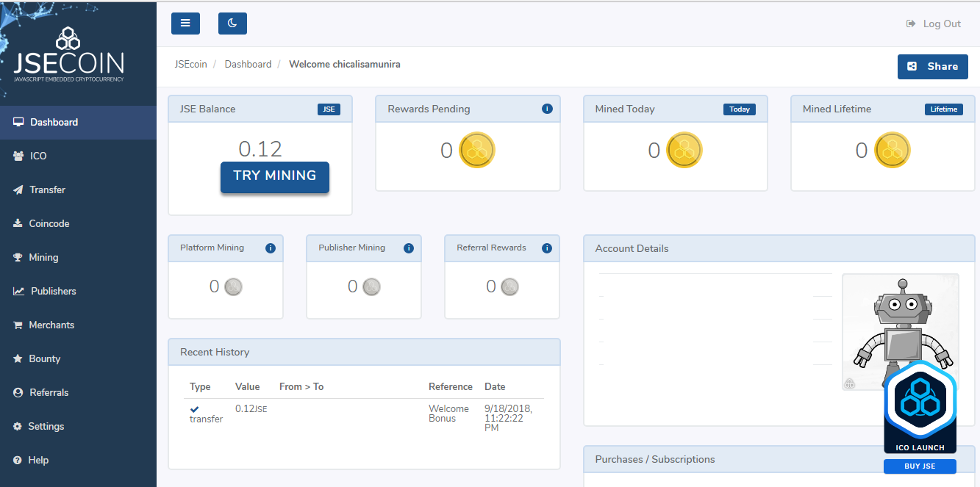
Task: Go to the Bounty page
Action: click(x=78, y=359)
